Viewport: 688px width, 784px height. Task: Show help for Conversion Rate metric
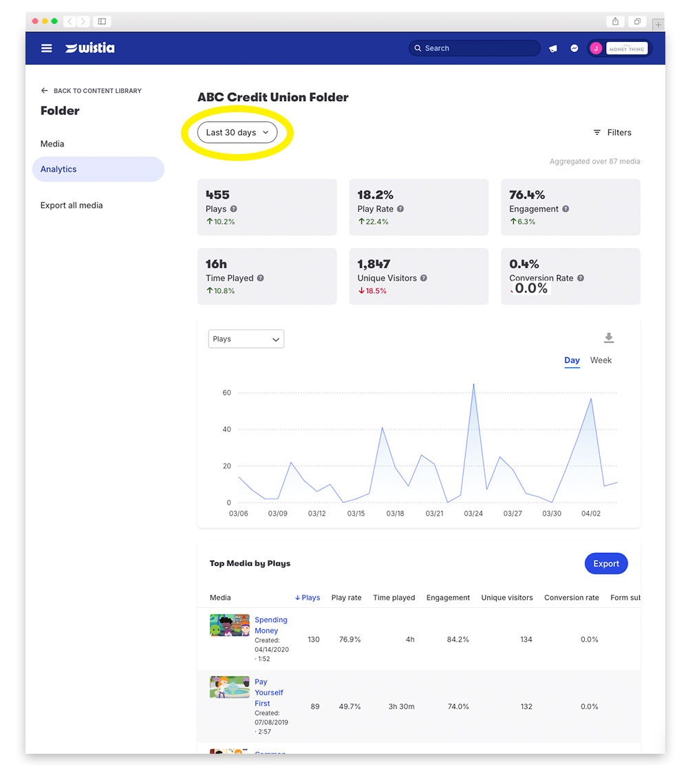[581, 278]
